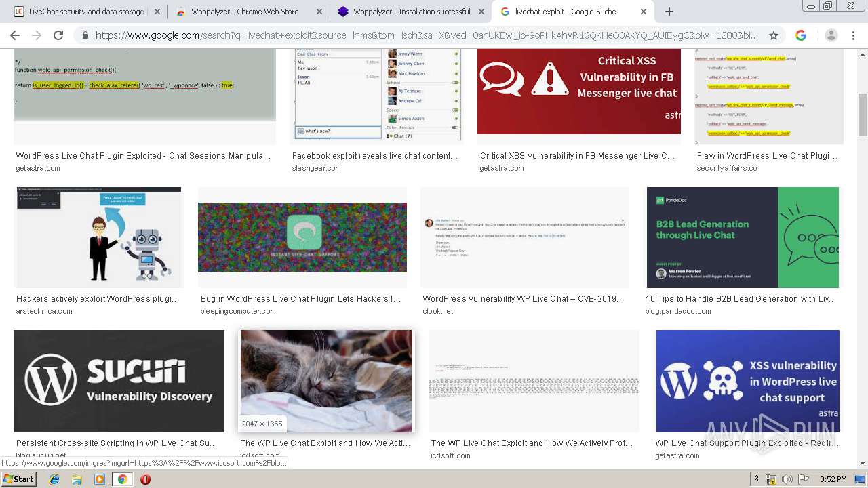
Task: Open the media player taskbar icon
Action: point(100,479)
